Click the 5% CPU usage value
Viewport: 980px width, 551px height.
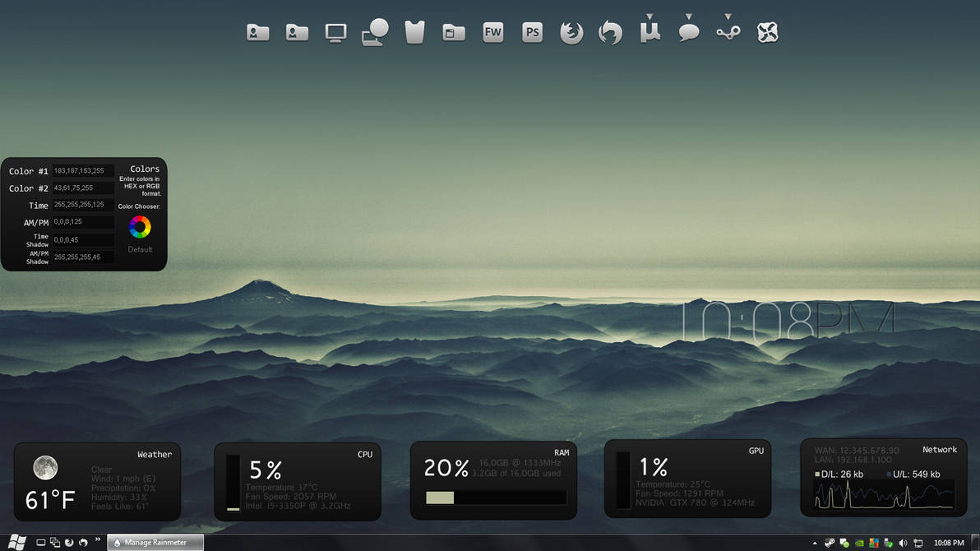tap(266, 470)
